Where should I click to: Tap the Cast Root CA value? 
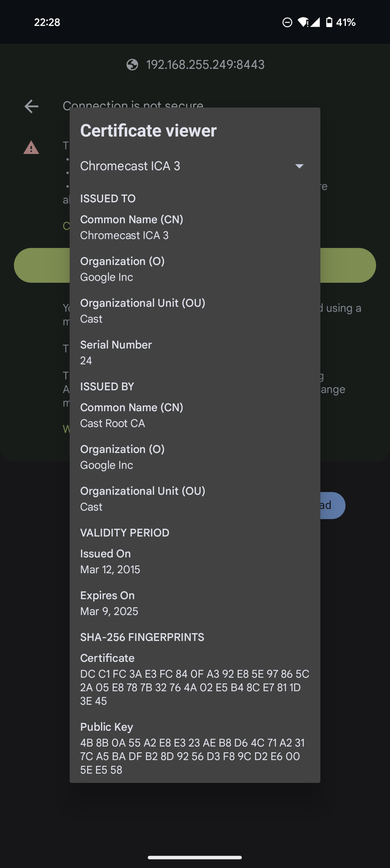(113, 423)
